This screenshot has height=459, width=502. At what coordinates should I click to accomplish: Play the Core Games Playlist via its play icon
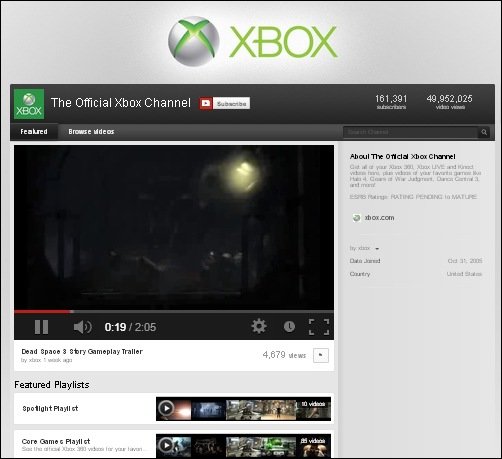click(x=166, y=445)
